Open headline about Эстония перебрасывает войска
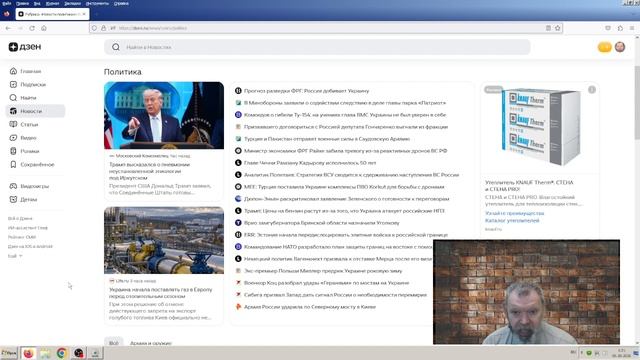640x360 pixels. [346, 235]
